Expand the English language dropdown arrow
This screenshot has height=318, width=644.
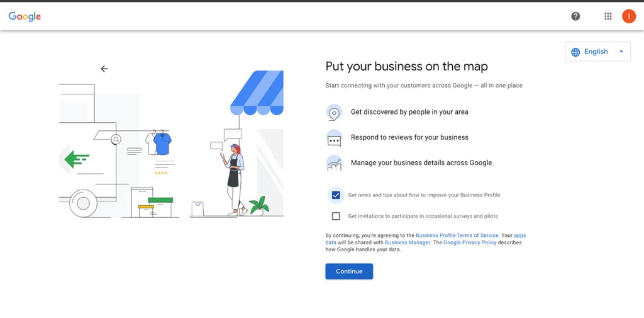click(x=621, y=52)
